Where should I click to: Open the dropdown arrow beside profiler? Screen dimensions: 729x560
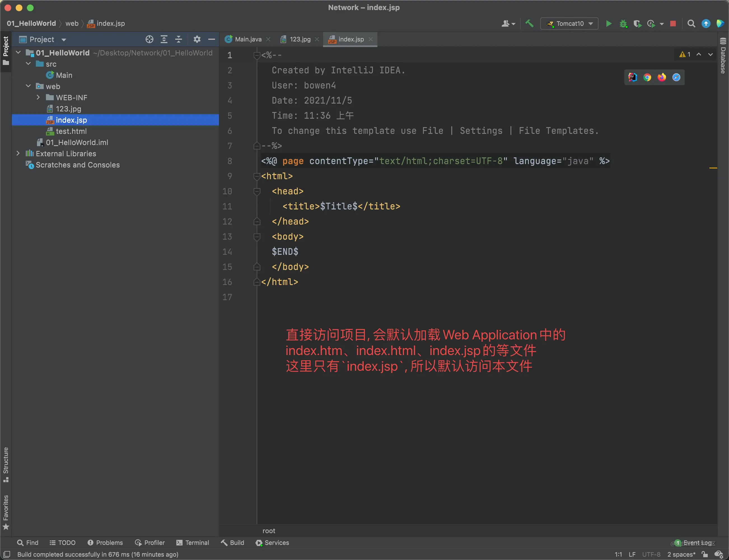coord(662,24)
